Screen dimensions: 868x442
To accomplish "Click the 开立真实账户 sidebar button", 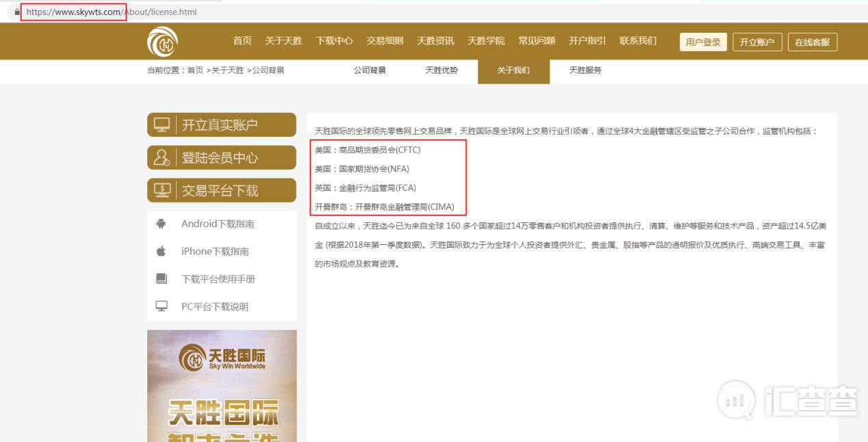I will (x=222, y=125).
